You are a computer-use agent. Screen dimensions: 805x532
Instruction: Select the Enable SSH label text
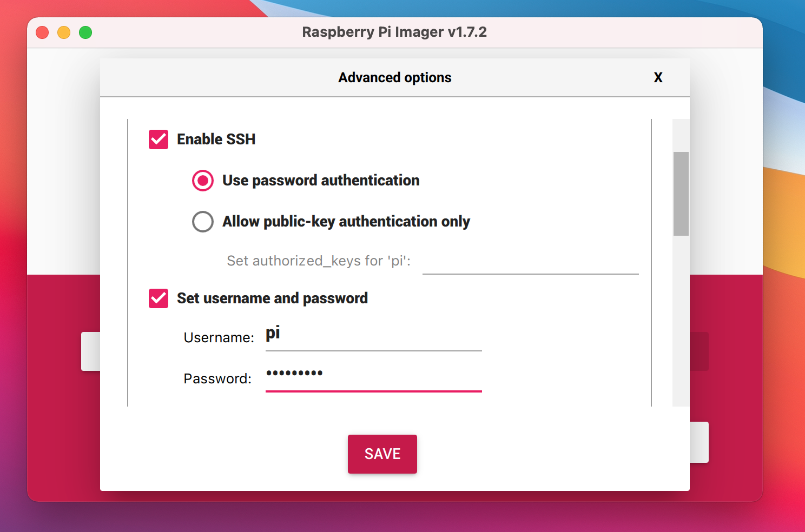tap(216, 139)
